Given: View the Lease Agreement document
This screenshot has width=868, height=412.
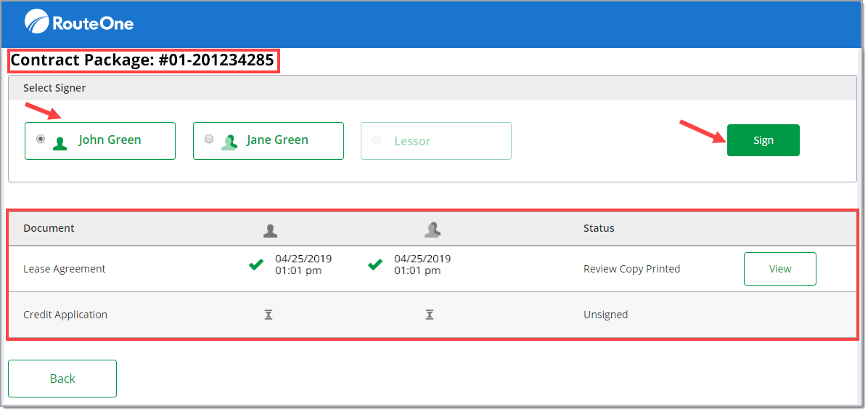Looking at the screenshot, I should [x=779, y=269].
